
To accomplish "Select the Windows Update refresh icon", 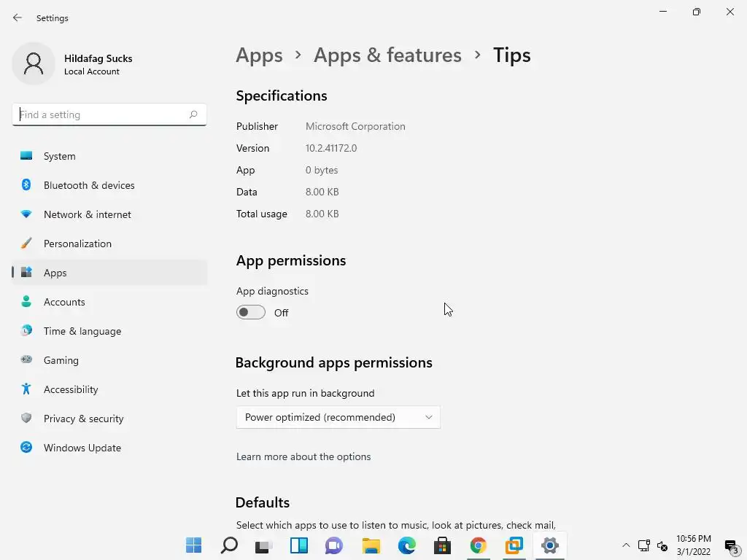I will (26, 447).
